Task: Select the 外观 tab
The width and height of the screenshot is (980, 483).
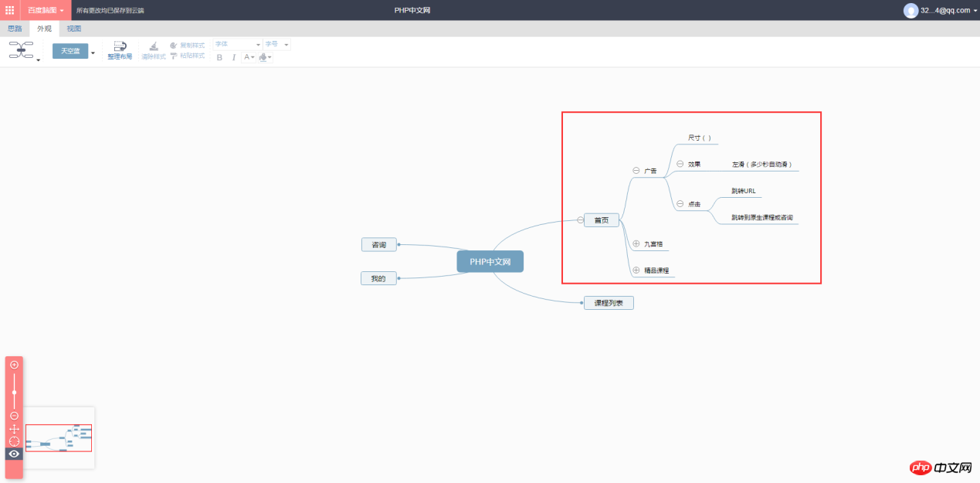Action: (44, 29)
